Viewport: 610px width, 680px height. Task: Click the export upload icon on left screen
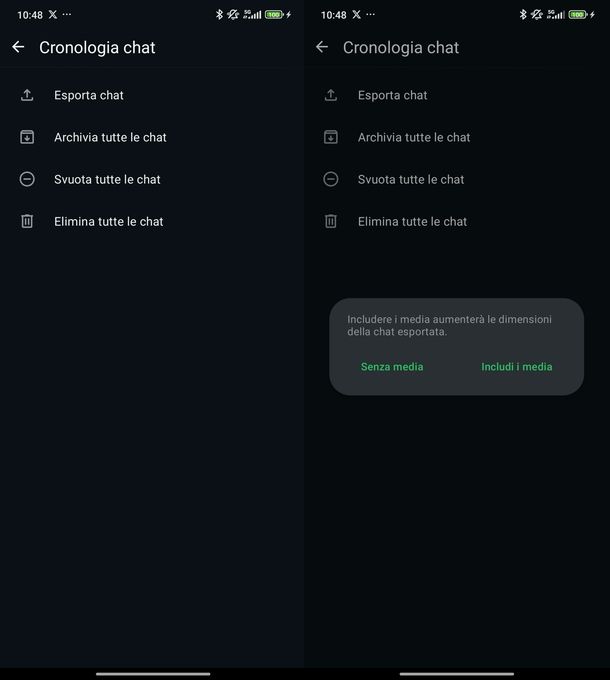[27, 95]
